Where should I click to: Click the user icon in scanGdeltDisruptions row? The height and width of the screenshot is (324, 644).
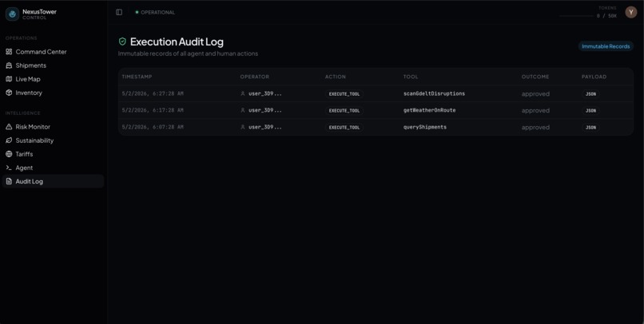click(x=243, y=93)
